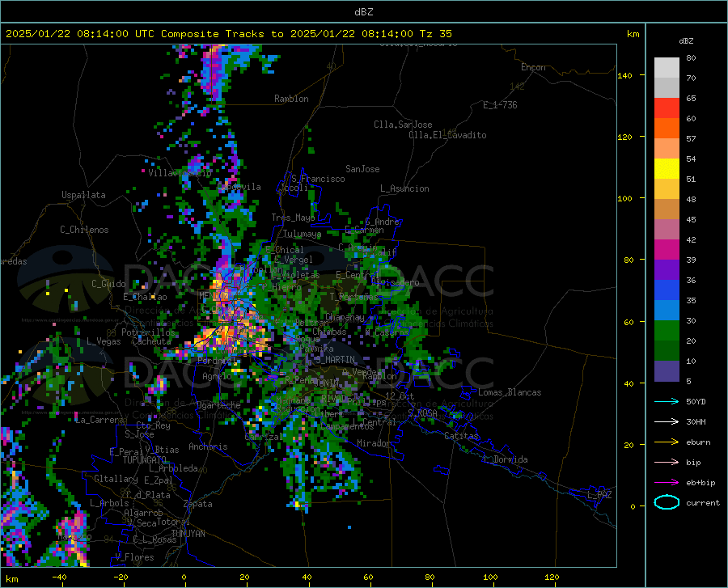The image size is (728, 588).
Task: Click the 'Lomas_Blancas' place label
Action: [x=510, y=392]
